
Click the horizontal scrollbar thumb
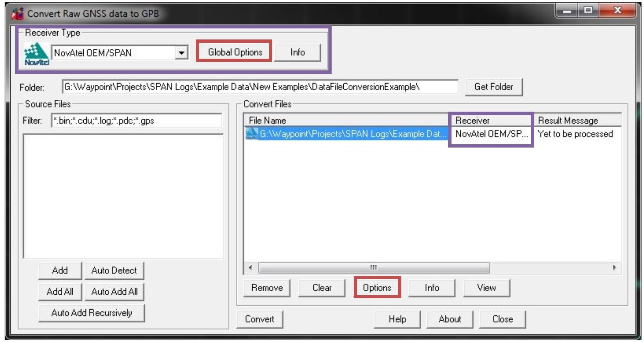tap(374, 268)
